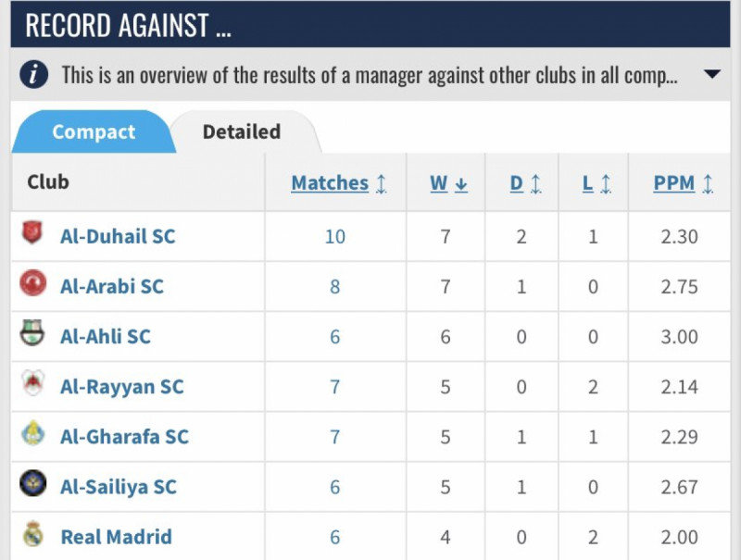The height and width of the screenshot is (560, 741).
Task: Switch to the Detailed tab
Action: point(241,131)
